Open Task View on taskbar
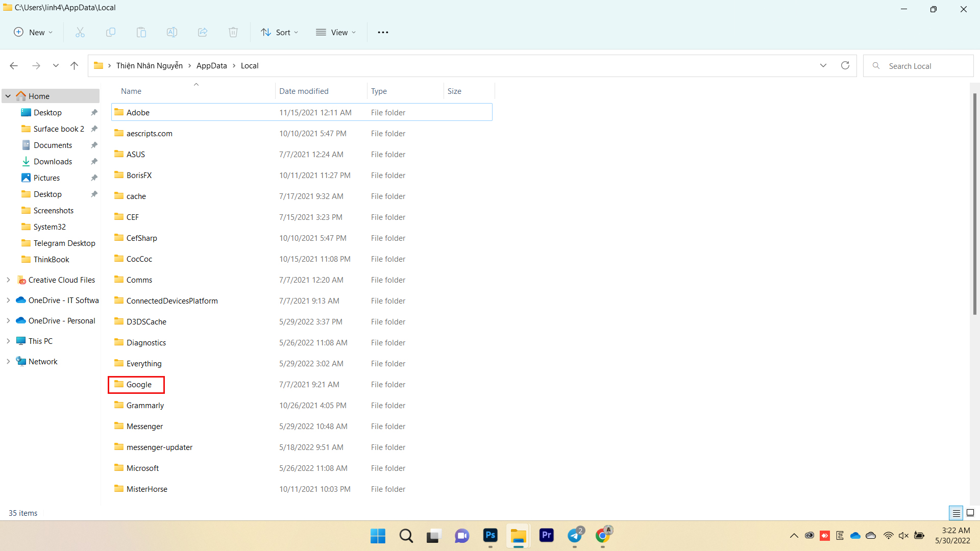 click(433, 536)
